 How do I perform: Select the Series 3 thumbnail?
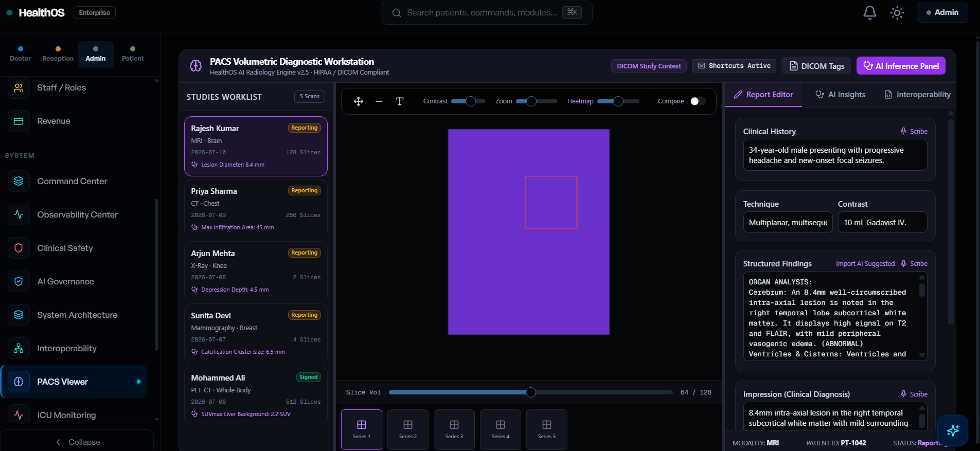[454, 429]
